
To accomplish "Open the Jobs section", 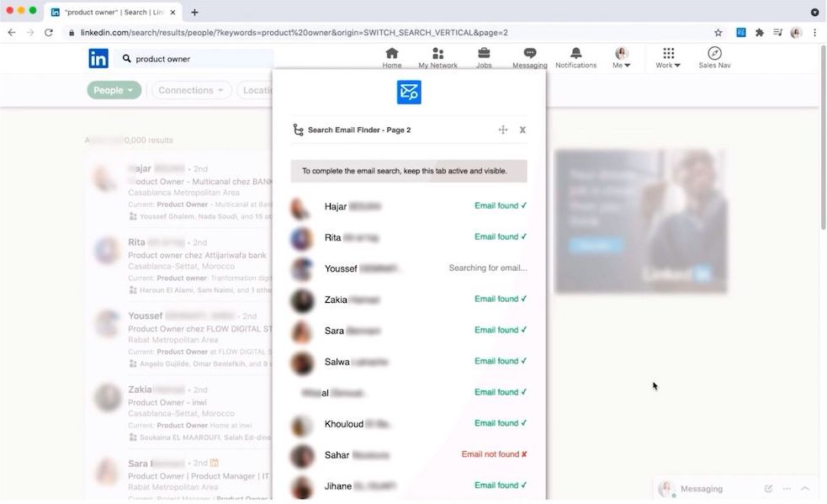I will 484,58.
